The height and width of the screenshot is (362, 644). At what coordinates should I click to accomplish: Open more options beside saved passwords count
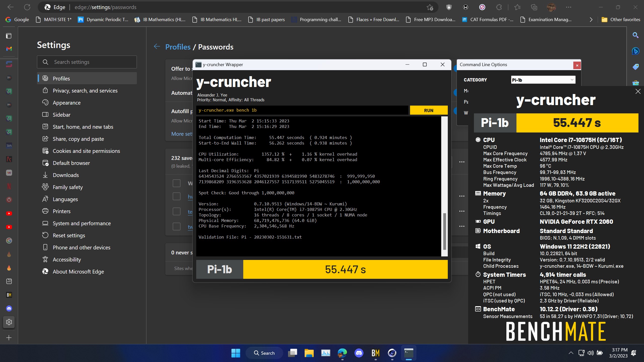(462, 162)
